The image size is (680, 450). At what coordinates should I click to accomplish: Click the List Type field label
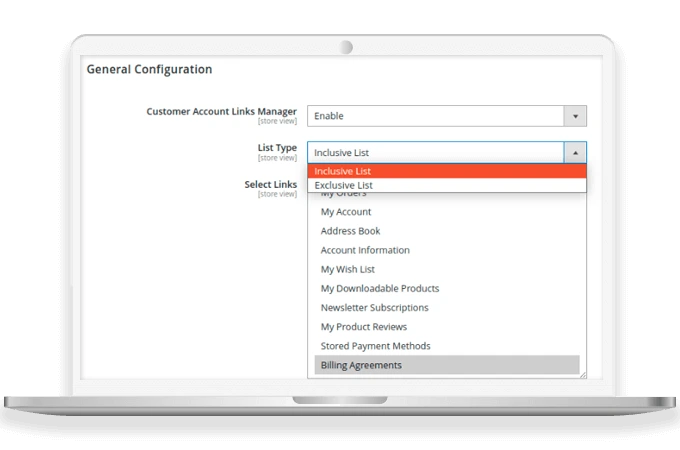click(x=277, y=148)
